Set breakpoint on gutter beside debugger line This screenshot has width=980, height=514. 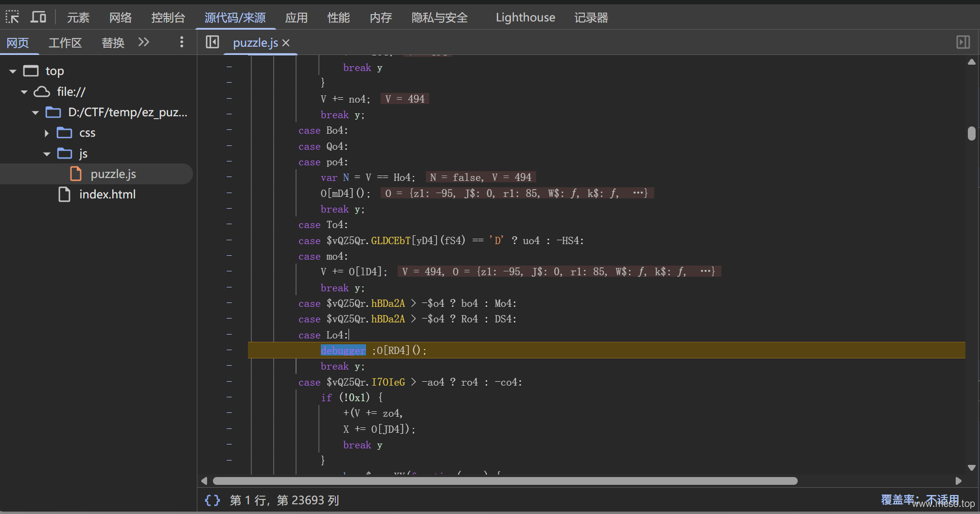coord(229,350)
